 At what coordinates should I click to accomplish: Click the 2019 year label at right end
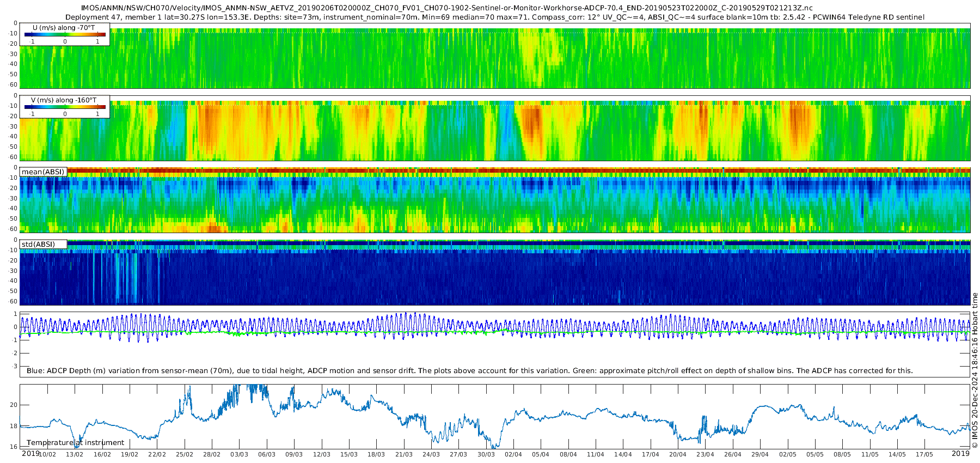tap(960, 453)
